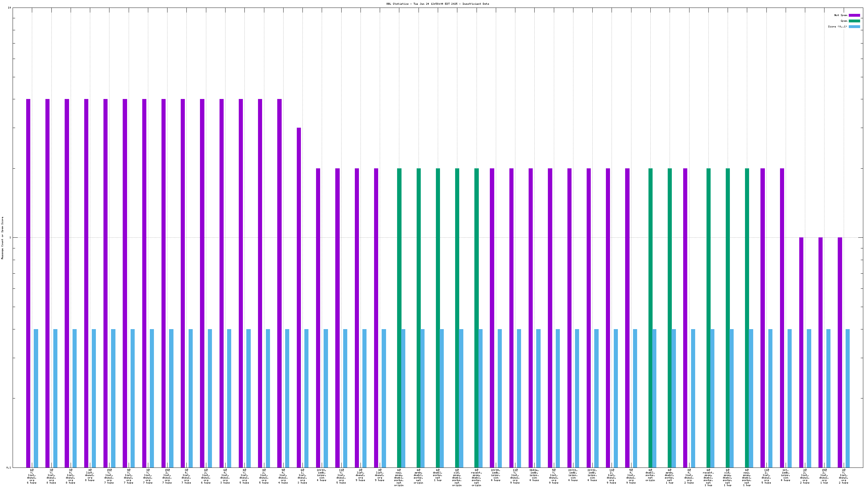
Task: Click the '6@ dnsbl.sorbs.net 1 hop' label
Action: [x=438, y=475]
